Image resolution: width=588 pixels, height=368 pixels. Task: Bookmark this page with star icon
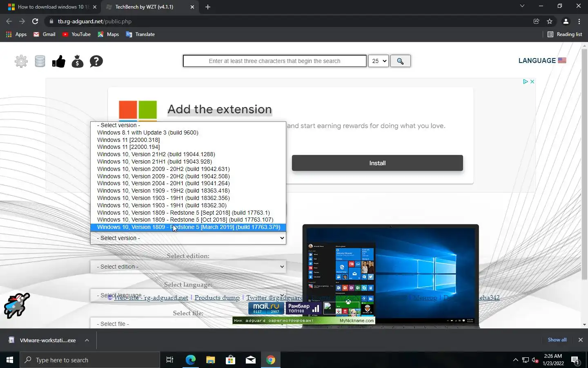pyautogui.click(x=550, y=21)
